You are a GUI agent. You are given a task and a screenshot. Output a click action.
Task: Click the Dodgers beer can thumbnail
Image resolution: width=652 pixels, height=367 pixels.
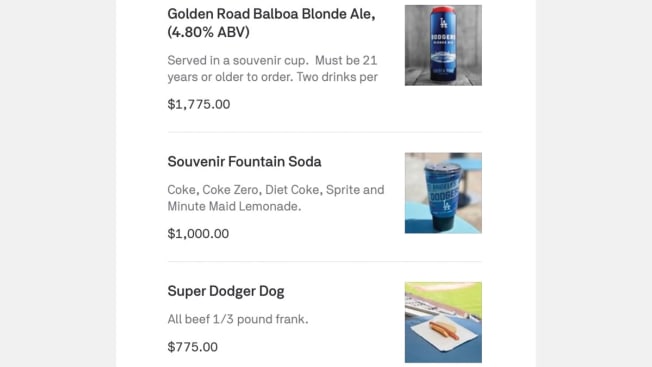(443, 45)
